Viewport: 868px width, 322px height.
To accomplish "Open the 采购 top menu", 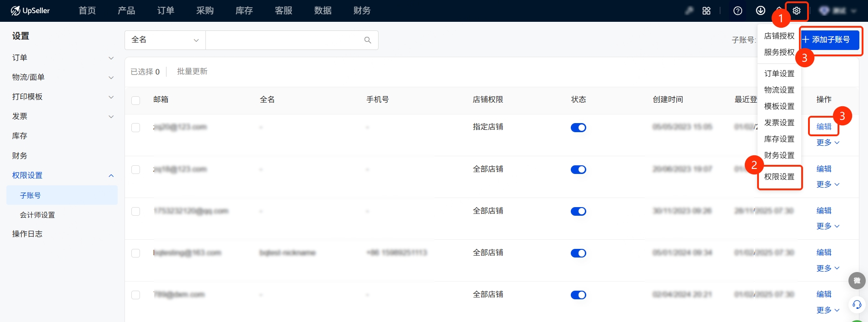I will coord(205,10).
